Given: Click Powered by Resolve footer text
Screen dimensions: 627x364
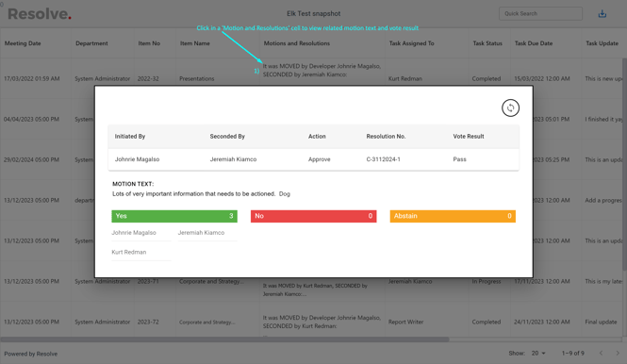Looking at the screenshot, I should pyautogui.click(x=31, y=354).
